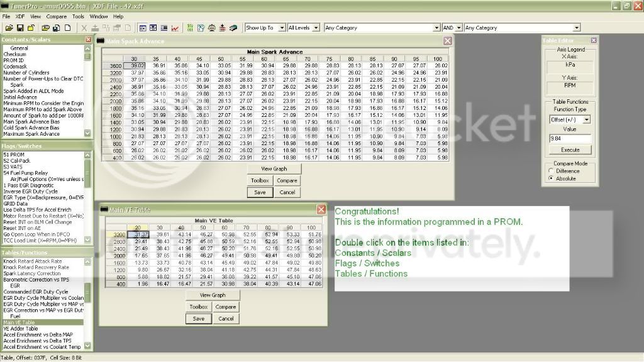Click the red download arrow icon
Screen dimensions: 644x362
coord(222,28)
